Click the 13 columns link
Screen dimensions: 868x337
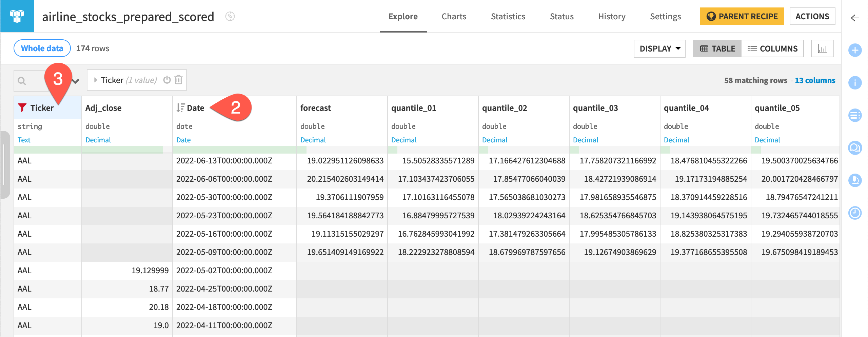click(815, 80)
